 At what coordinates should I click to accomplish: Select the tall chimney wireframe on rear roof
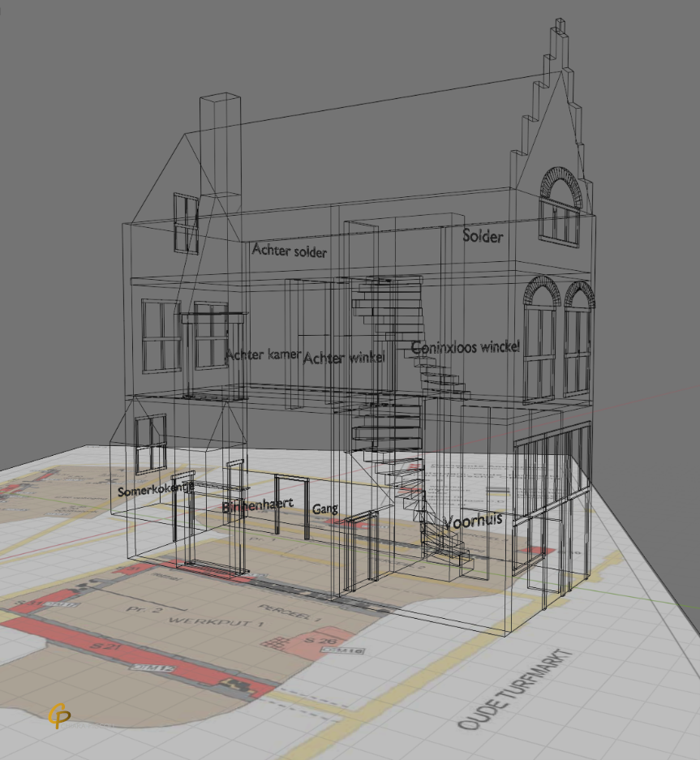(x=220, y=145)
